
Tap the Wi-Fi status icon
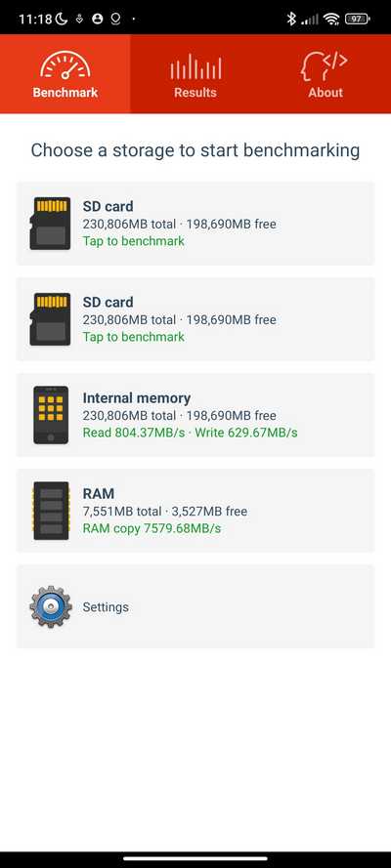[331, 19]
